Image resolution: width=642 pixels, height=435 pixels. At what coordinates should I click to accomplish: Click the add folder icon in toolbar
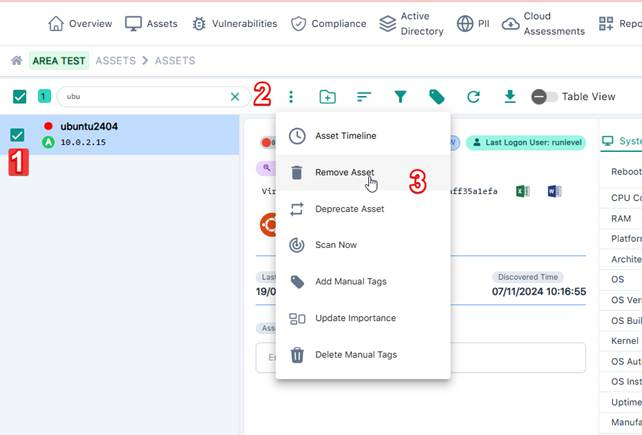click(x=327, y=97)
